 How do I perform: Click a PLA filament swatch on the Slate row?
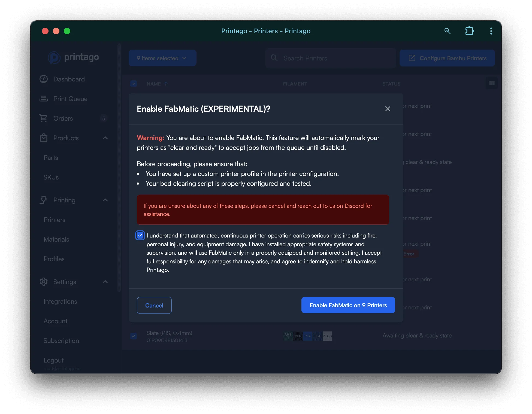coord(307,336)
